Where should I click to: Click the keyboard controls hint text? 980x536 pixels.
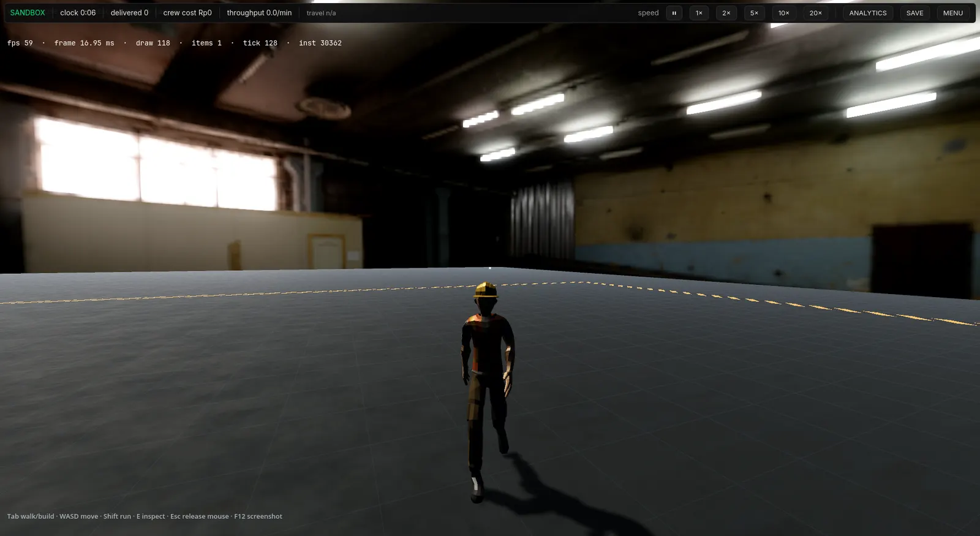click(x=145, y=516)
